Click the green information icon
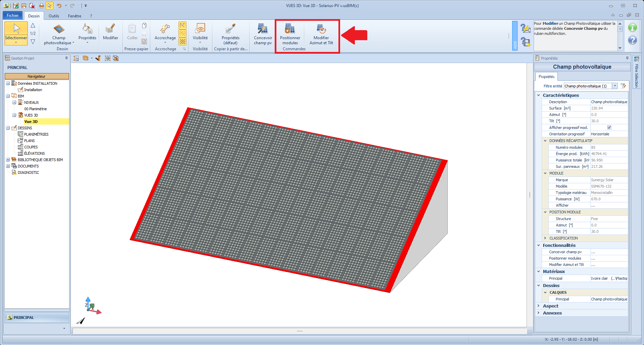The width and height of the screenshot is (644, 345). (x=633, y=27)
